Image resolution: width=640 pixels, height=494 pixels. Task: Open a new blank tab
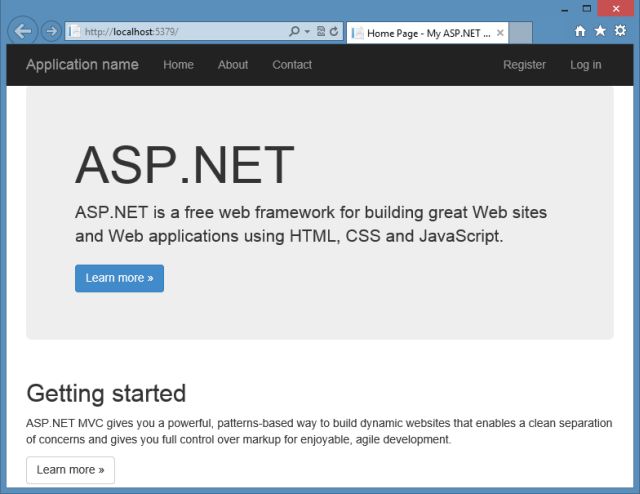[x=520, y=33]
